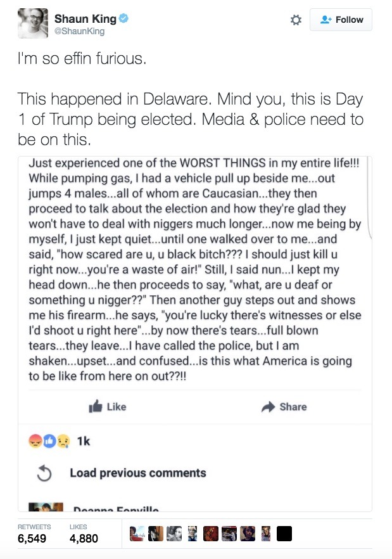Click the solid black liker avatar

[284, 534]
